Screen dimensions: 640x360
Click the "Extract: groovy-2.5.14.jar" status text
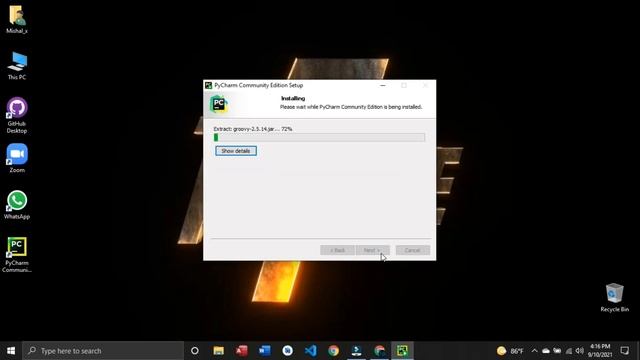(x=253, y=129)
